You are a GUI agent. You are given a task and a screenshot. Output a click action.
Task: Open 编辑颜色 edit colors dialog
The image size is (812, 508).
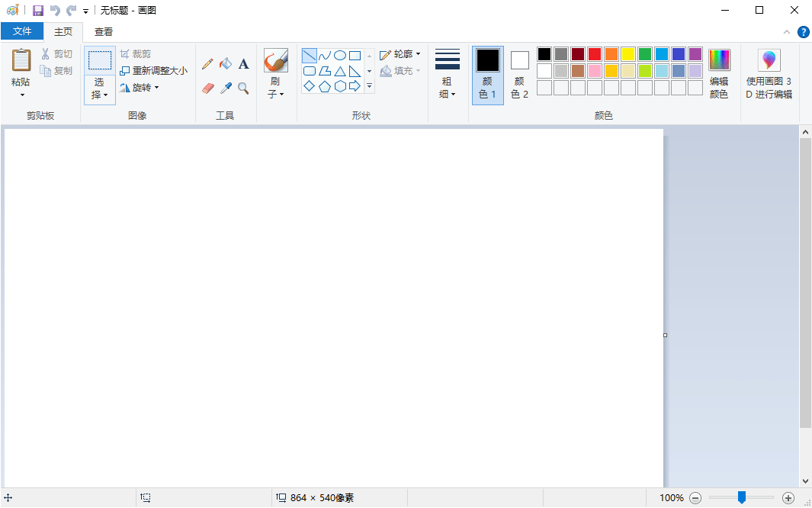tap(719, 75)
